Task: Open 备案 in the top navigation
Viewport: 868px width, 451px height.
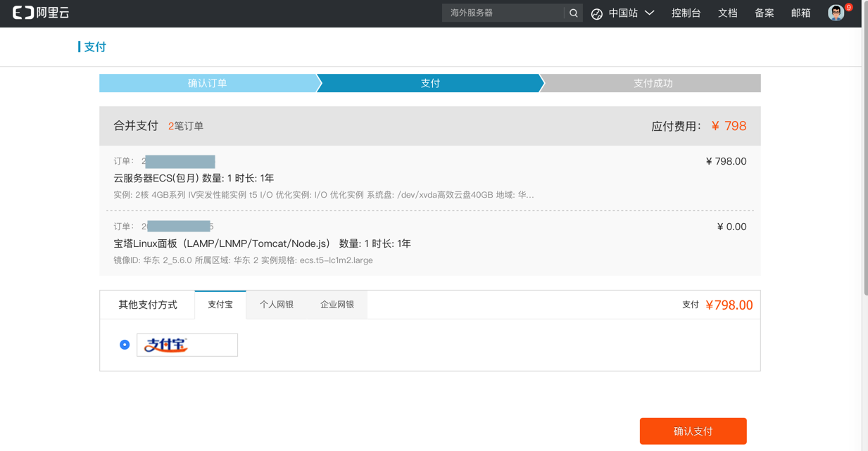Action: pos(764,13)
